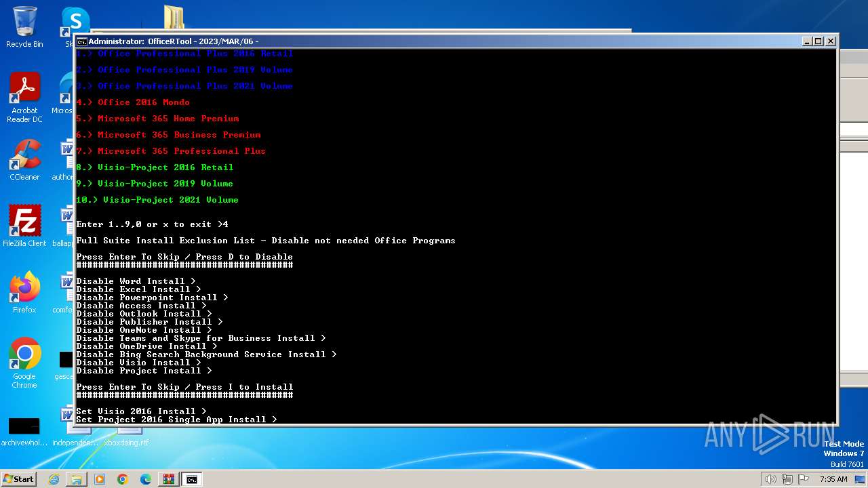
Task: Open the Recycle Bin desktop icon
Action: pos(24,27)
